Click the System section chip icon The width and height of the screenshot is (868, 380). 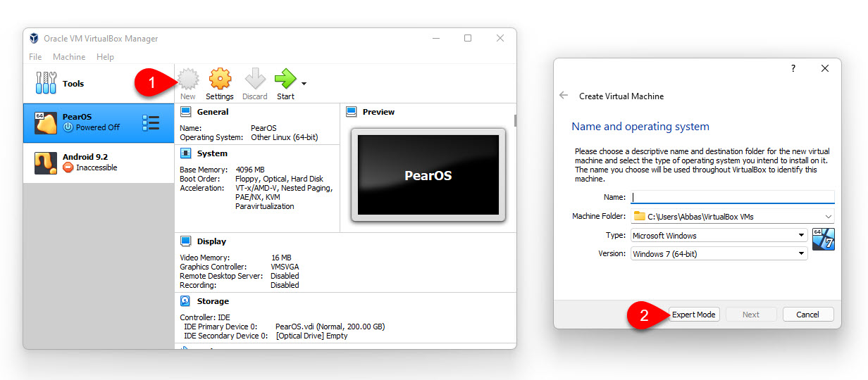click(x=186, y=153)
